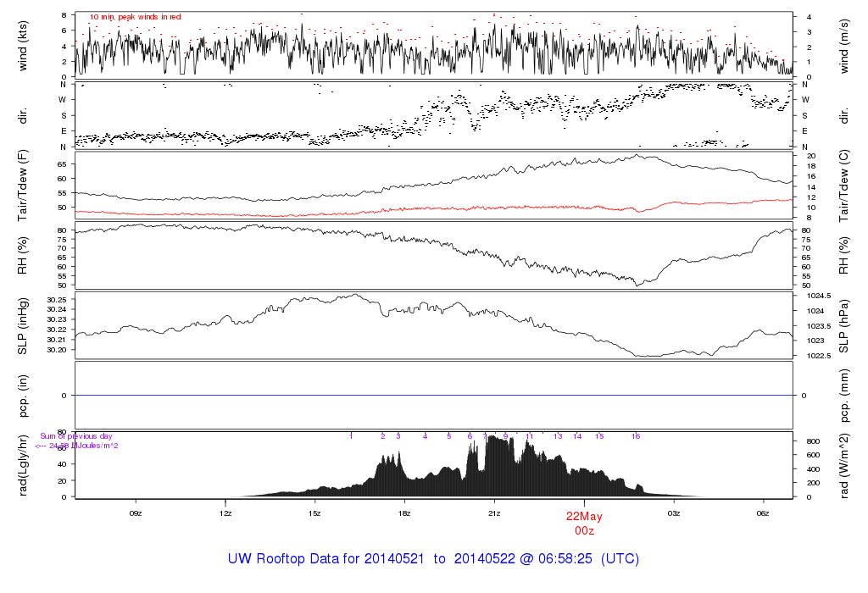Click the '800' tick on rad W/m^2 axis
This screenshot has height=593, width=868.
(x=813, y=441)
